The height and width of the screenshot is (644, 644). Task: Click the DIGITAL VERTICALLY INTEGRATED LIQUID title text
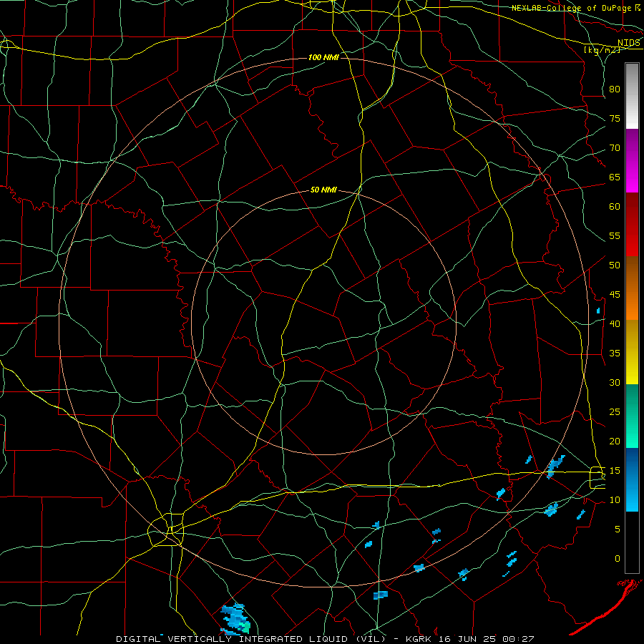[x=233, y=639]
